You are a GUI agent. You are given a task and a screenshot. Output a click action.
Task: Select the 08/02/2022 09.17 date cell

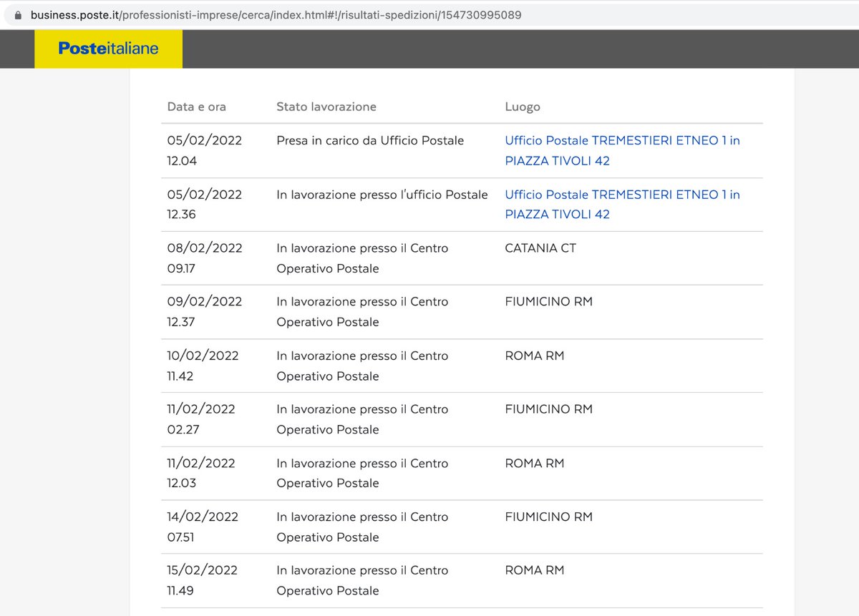click(x=205, y=258)
